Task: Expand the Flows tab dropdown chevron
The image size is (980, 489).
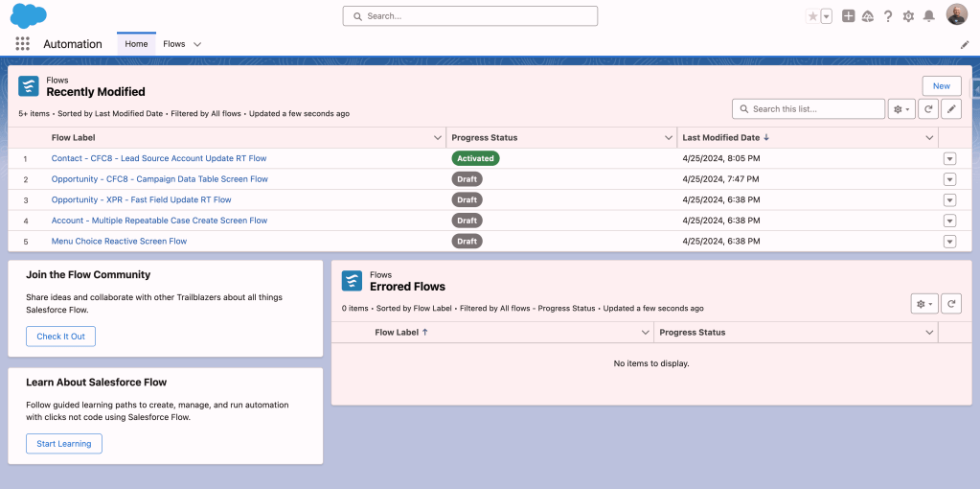Action: point(197,45)
